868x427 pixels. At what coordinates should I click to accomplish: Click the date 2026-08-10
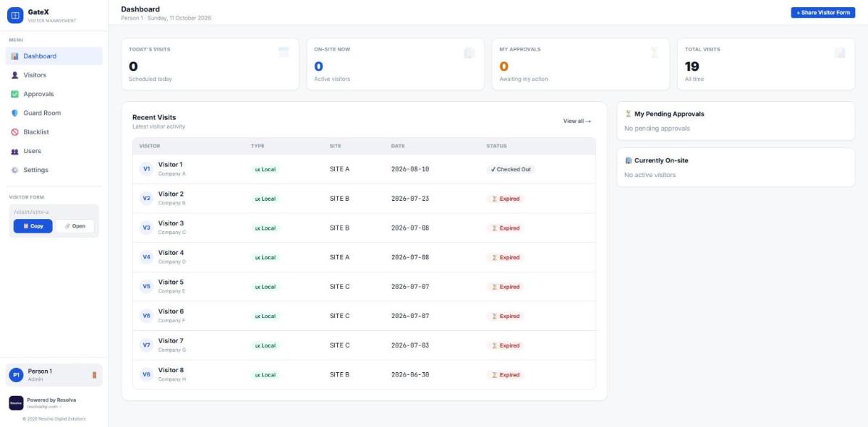(410, 169)
